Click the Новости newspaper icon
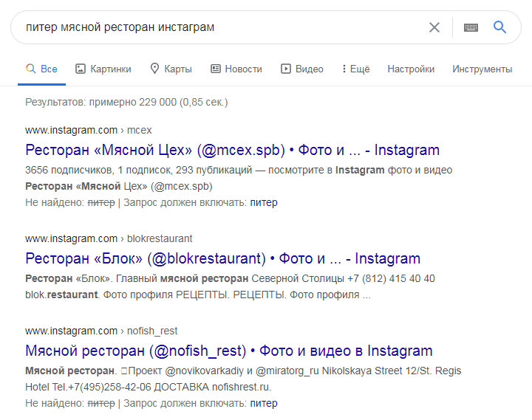The image size is (532, 420). (216, 69)
